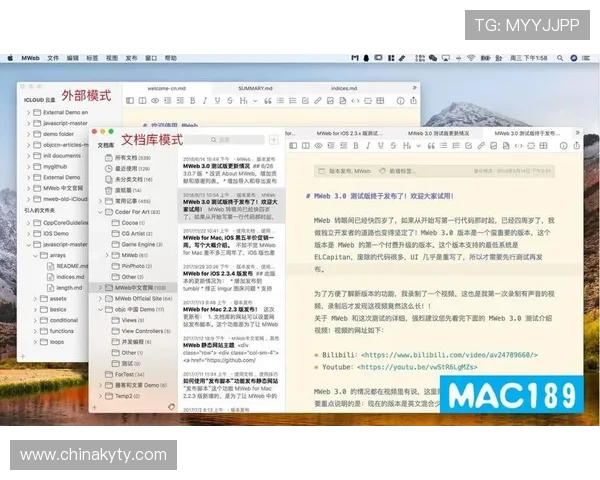Switch to SUMMARY.md tab in external window
The height and width of the screenshot is (480, 600).
[x=255, y=88]
